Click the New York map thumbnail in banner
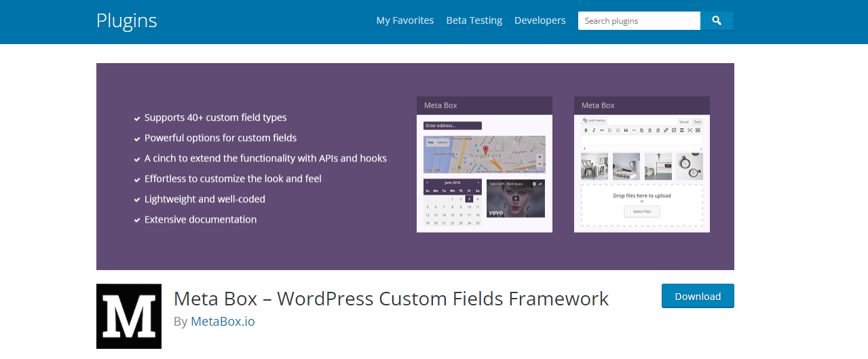This screenshot has height=359, width=868. (x=485, y=155)
